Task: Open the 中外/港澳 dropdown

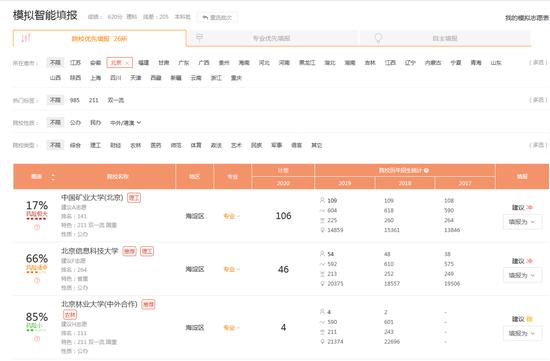Action: pyautogui.click(x=126, y=123)
